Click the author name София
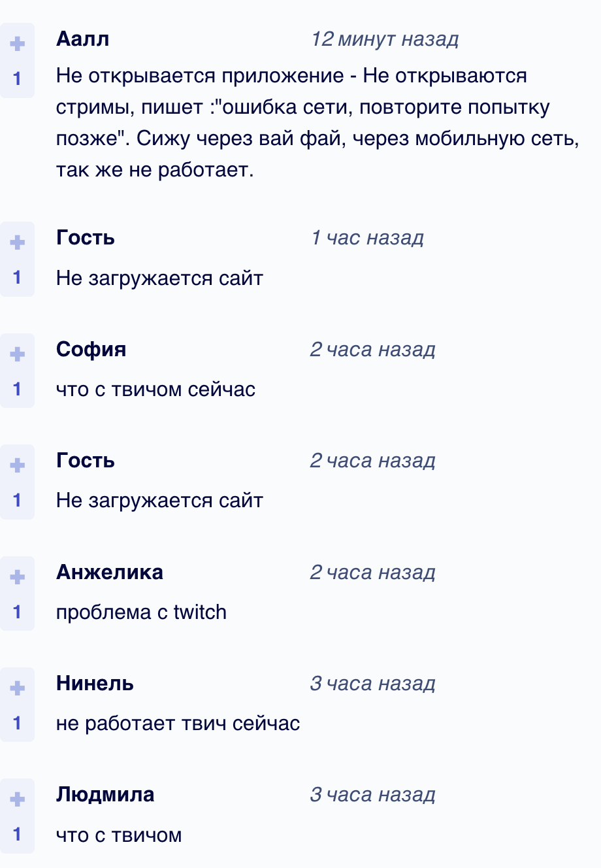 point(91,349)
